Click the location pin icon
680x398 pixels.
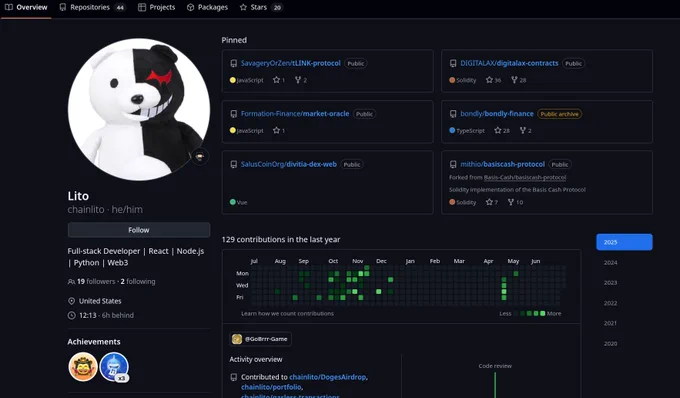coord(72,301)
